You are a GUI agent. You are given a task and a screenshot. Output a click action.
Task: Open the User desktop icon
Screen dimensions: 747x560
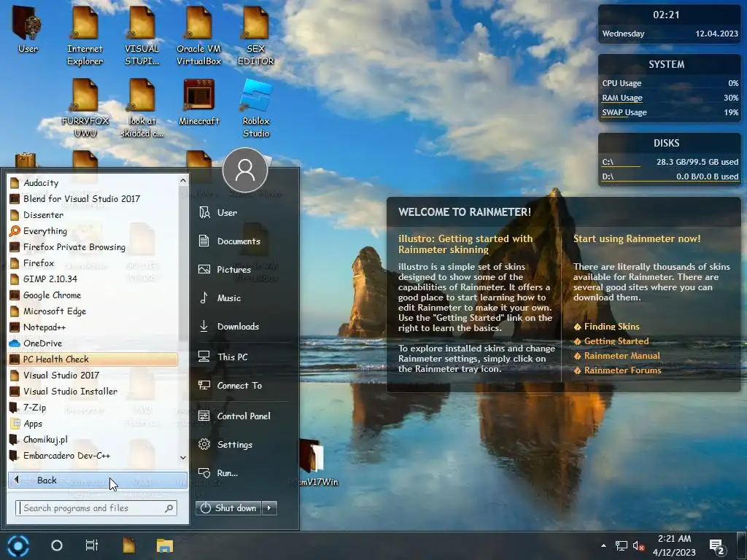tap(28, 28)
